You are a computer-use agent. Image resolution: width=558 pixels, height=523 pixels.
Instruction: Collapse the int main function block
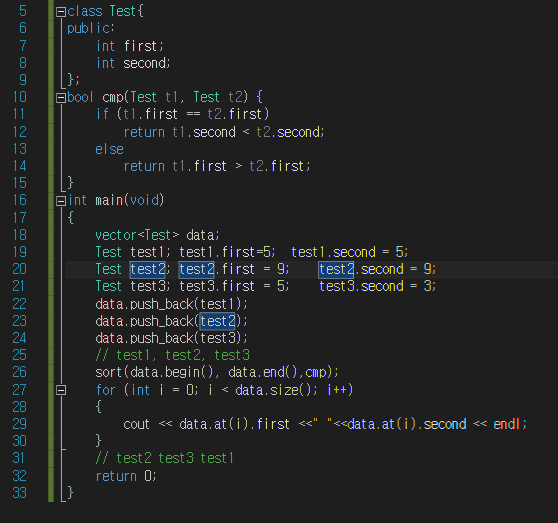61,201
